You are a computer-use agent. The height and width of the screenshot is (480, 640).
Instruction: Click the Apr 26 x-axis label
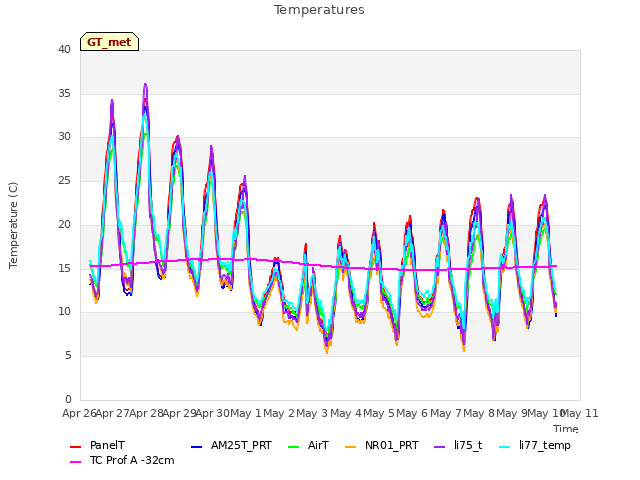(x=79, y=413)
